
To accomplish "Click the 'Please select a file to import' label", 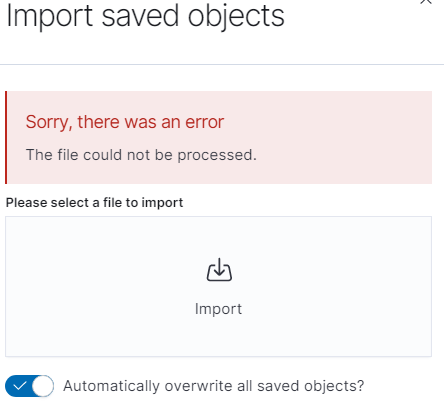I will (x=94, y=203).
